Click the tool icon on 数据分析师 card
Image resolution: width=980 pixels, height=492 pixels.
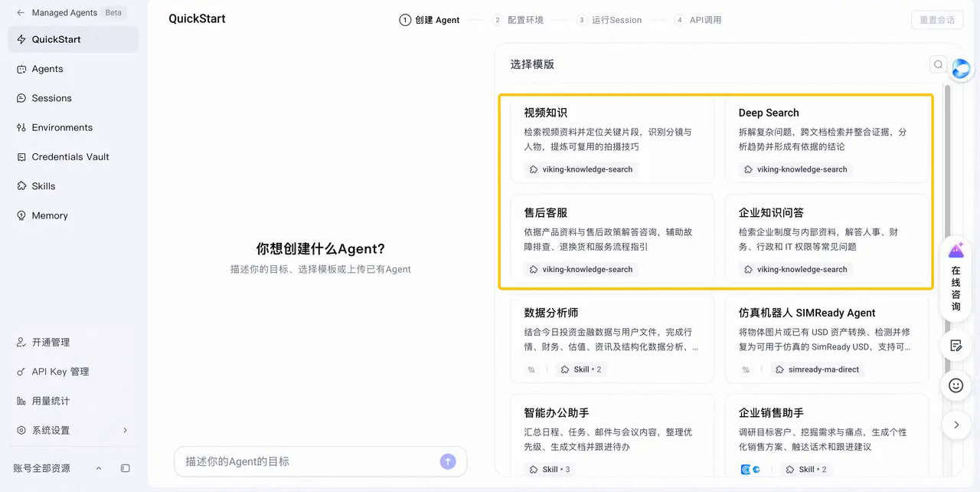pyautogui.click(x=531, y=369)
